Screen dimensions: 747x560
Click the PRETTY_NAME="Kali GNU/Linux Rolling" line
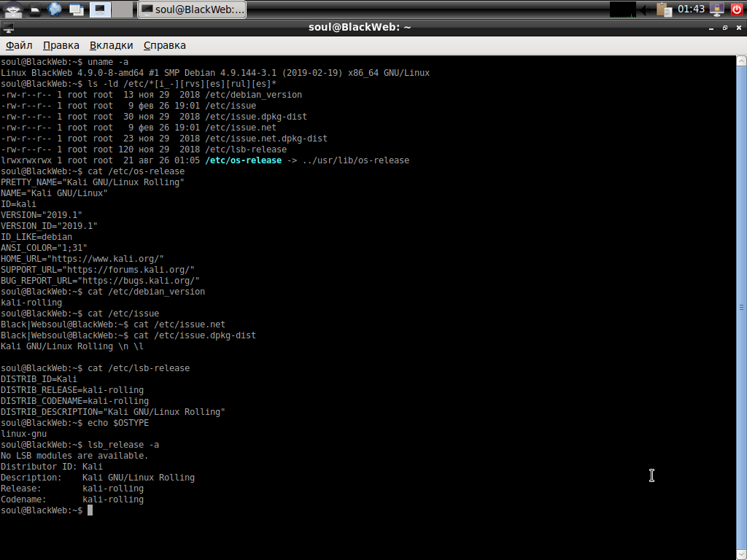[x=93, y=182]
